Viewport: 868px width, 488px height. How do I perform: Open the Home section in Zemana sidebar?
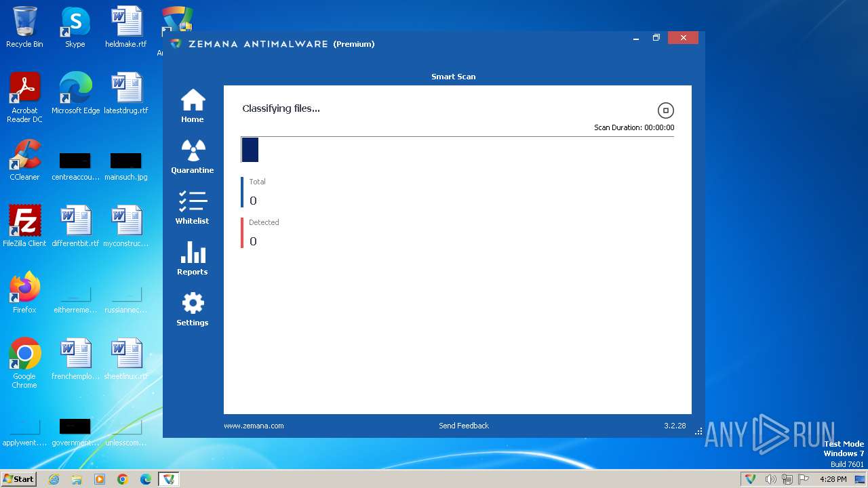tap(193, 106)
